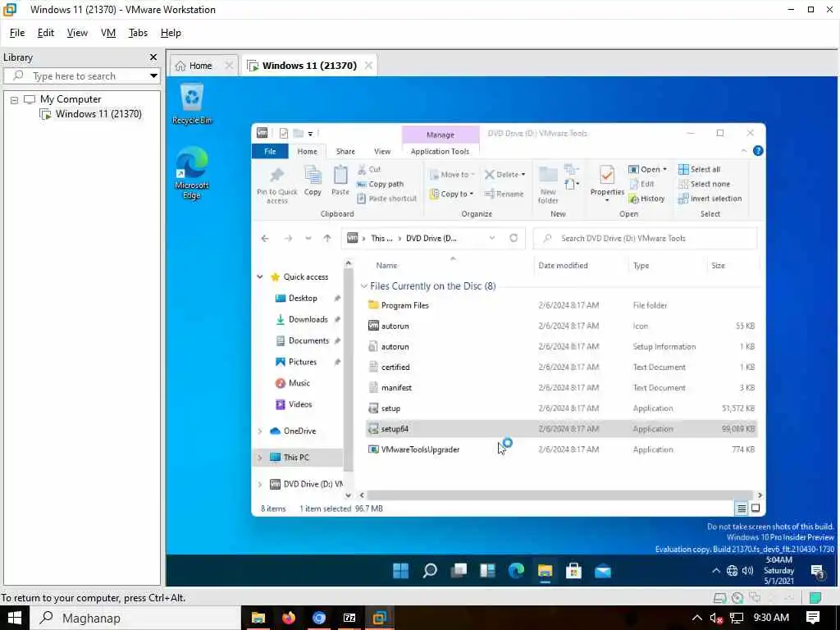Click Select all in ribbon
Screen dimensions: 840x630
click(699, 169)
